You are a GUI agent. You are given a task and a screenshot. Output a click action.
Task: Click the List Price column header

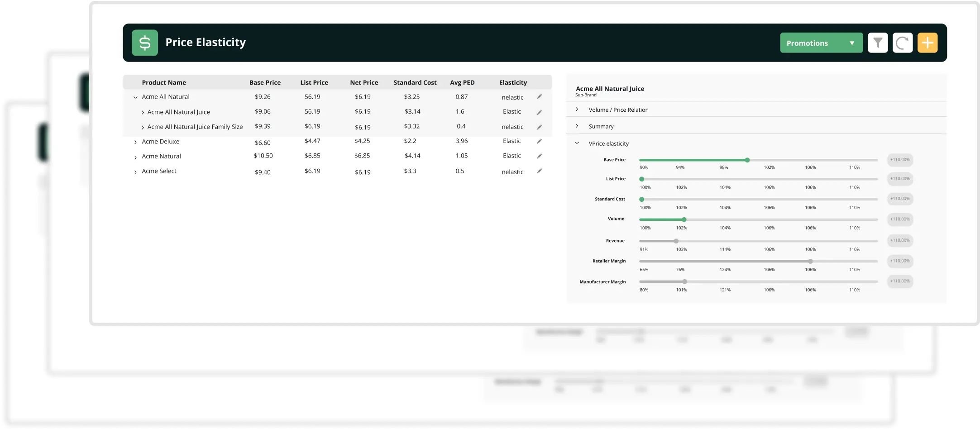coord(314,83)
